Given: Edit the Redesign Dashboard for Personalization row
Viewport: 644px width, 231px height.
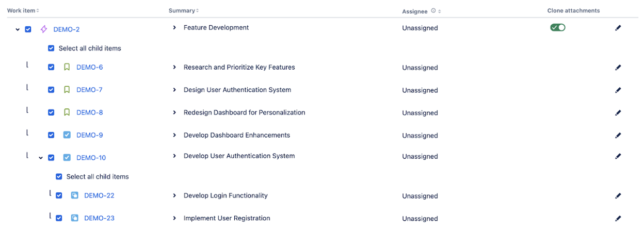Looking at the screenshot, I should pyautogui.click(x=618, y=113).
